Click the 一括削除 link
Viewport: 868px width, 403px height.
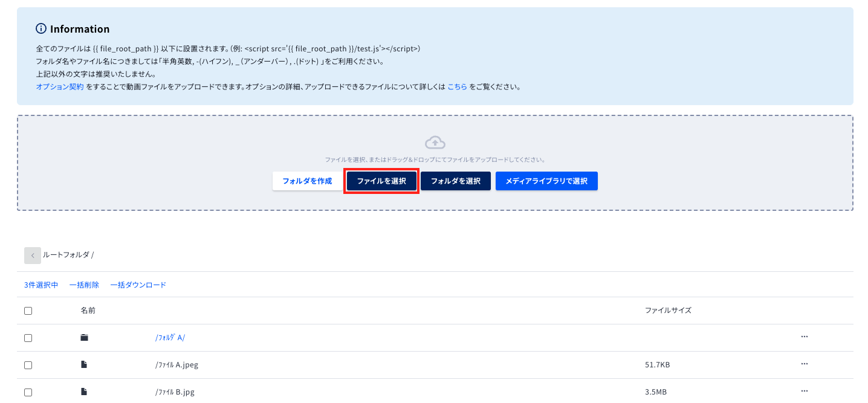pyautogui.click(x=84, y=285)
